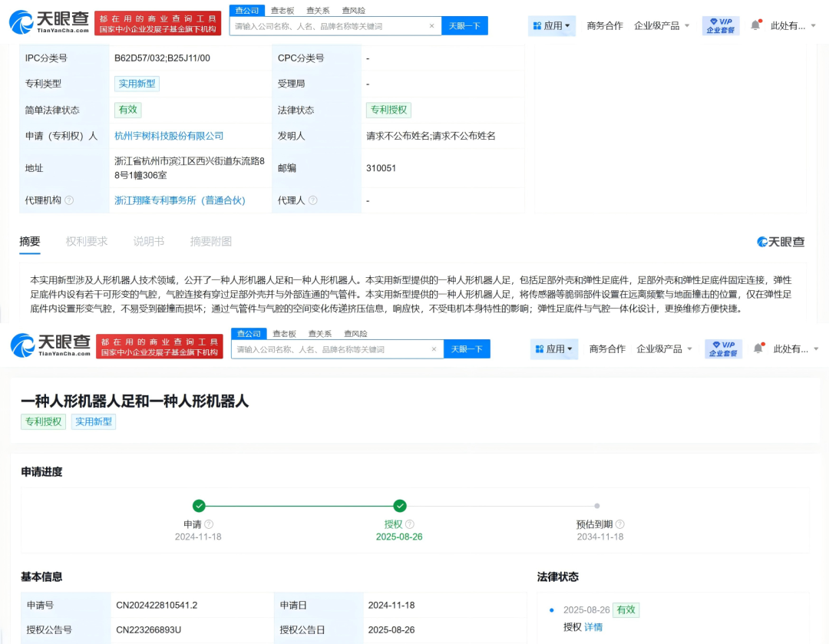
Task: Click the help icon next to 预估到期 step
Action: tap(620, 524)
